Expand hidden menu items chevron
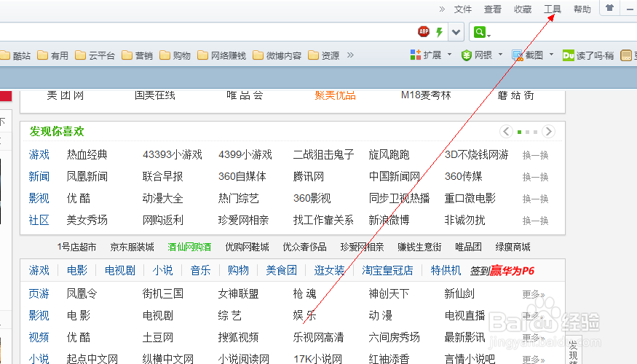The width and height of the screenshot is (637, 364). click(x=442, y=9)
